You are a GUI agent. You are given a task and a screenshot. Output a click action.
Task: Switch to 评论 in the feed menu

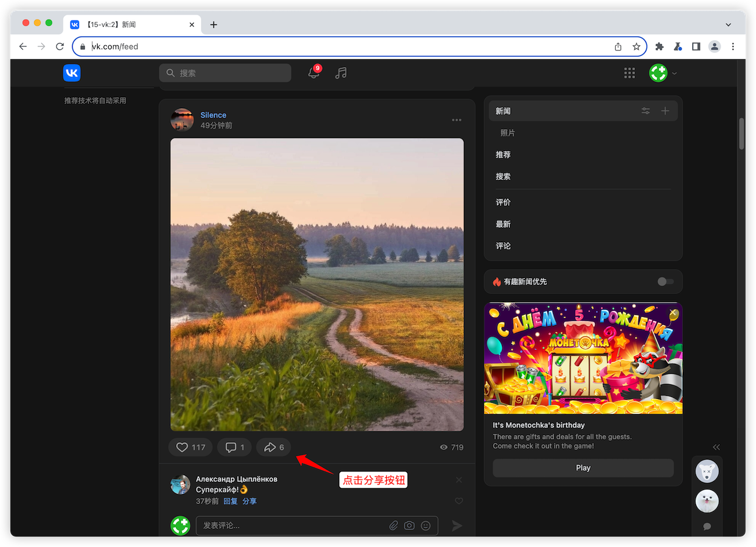pyautogui.click(x=503, y=246)
